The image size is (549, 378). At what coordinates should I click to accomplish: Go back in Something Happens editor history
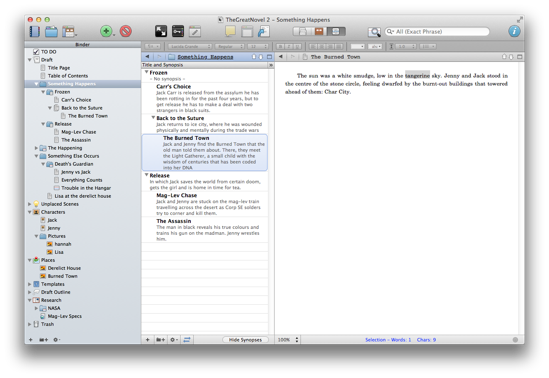click(147, 56)
